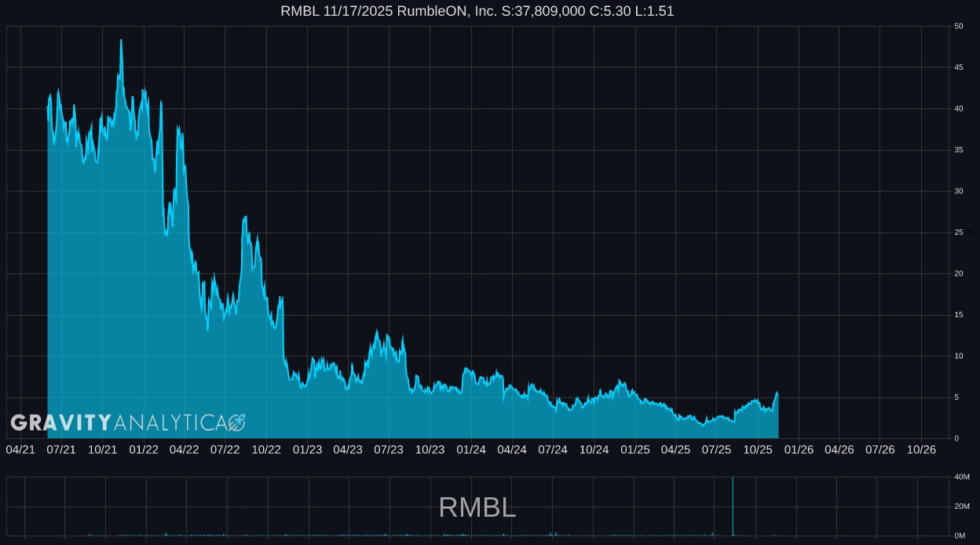The image size is (980, 545).
Task: Click the 25 price axis label
Action: tap(959, 232)
